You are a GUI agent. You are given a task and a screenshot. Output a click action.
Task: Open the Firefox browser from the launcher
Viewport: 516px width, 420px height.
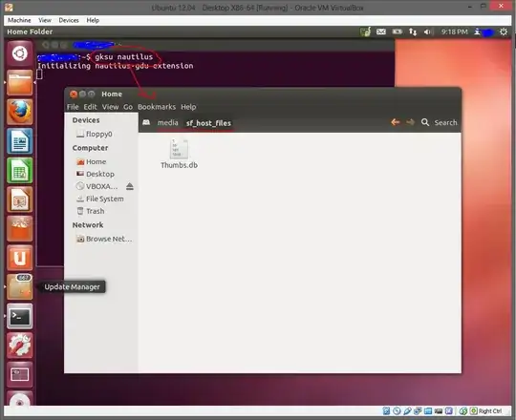pyautogui.click(x=20, y=112)
